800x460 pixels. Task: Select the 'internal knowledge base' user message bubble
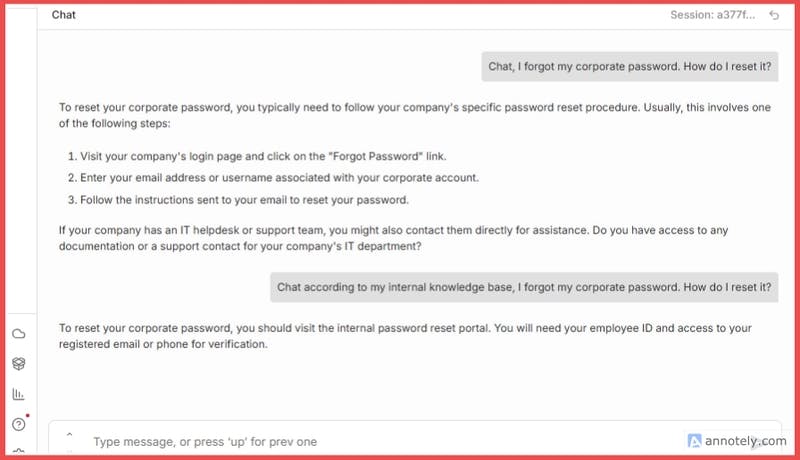[524, 286]
